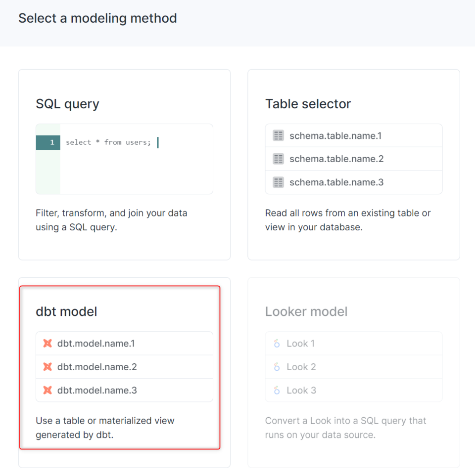Click the table icon beside schema.table.name.2
This screenshot has width=475, height=476.
278,159
